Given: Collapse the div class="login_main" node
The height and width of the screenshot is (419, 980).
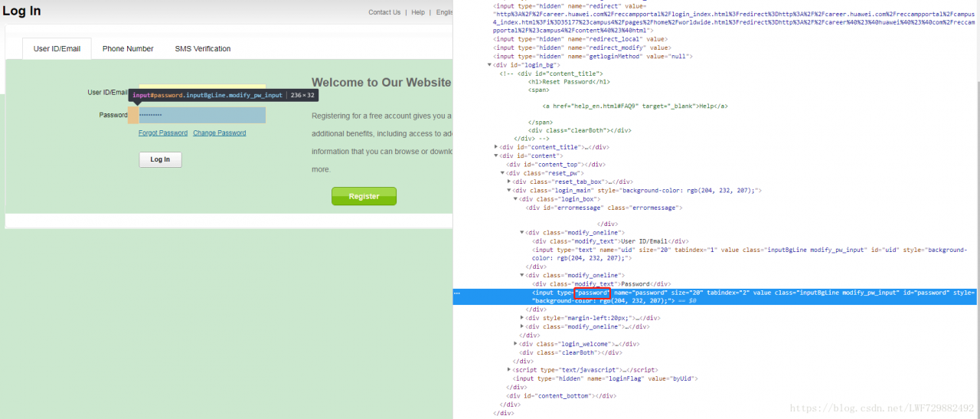Looking at the screenshot, I should click(x=509, y=190).
